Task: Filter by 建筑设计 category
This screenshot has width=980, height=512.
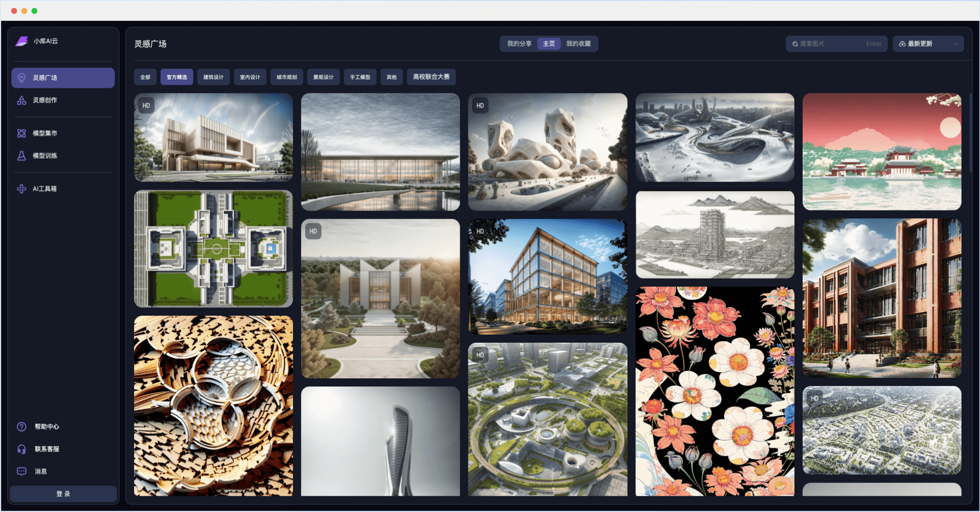Action: 214,78
